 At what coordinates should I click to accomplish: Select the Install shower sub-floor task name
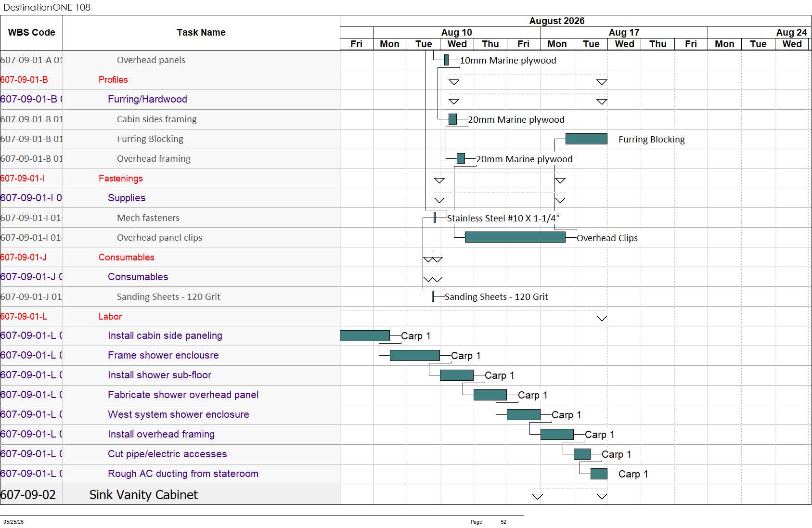coord(159,375)
